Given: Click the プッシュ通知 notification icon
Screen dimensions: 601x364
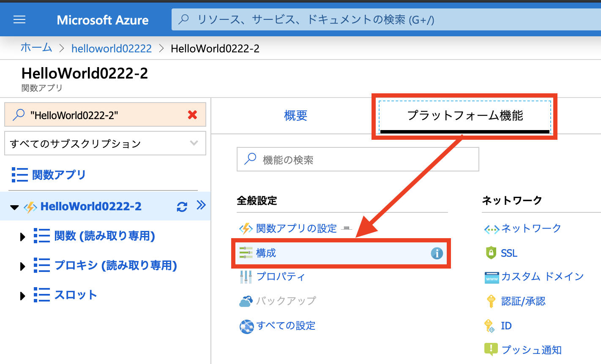Looking at the screenshot, I should (x=491, y=349).
